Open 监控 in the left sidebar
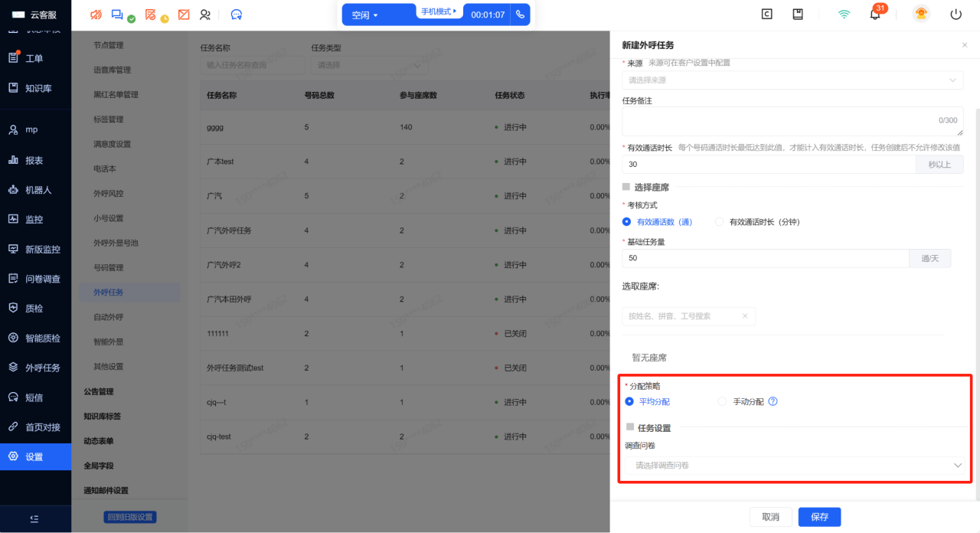 pos(35,219)
